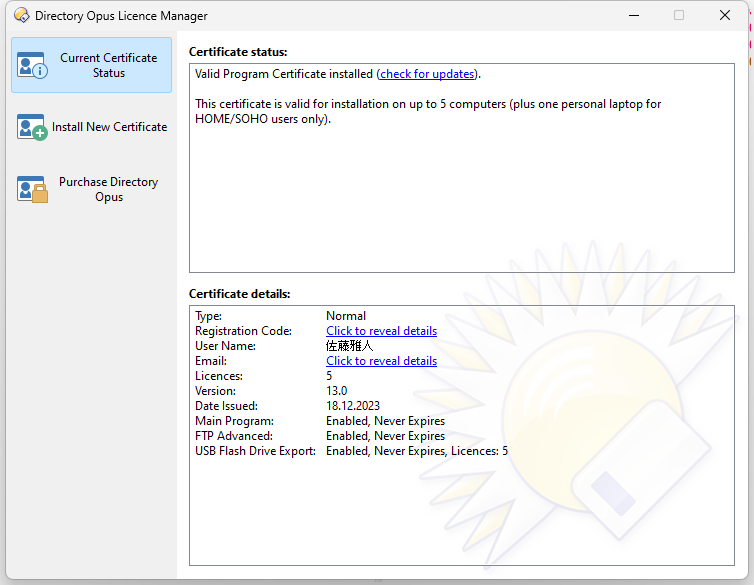754x585 pixels.
Task: Click the 'Type:' label
Action: pyautogui.click(x=208, y=316)
